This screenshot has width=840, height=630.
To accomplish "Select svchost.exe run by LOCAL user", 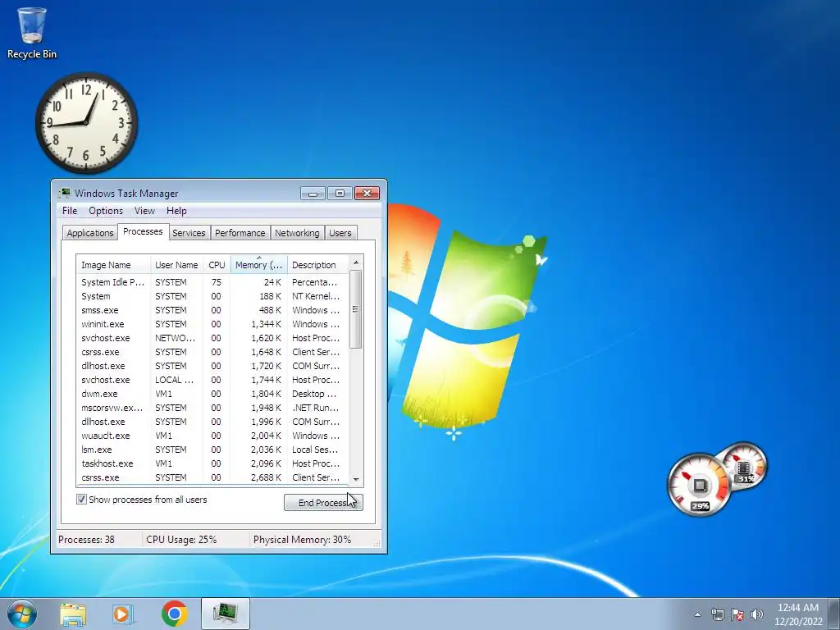I will 212,379.
